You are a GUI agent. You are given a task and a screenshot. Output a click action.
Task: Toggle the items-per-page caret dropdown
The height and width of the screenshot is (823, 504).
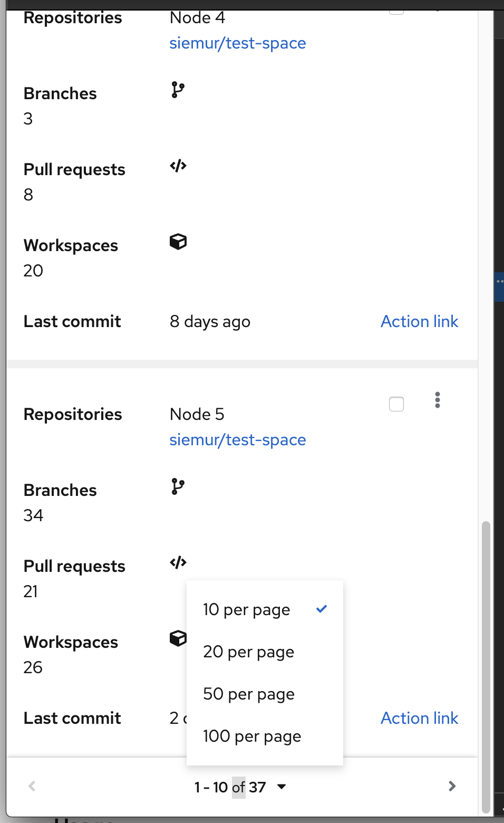point(282,787)
